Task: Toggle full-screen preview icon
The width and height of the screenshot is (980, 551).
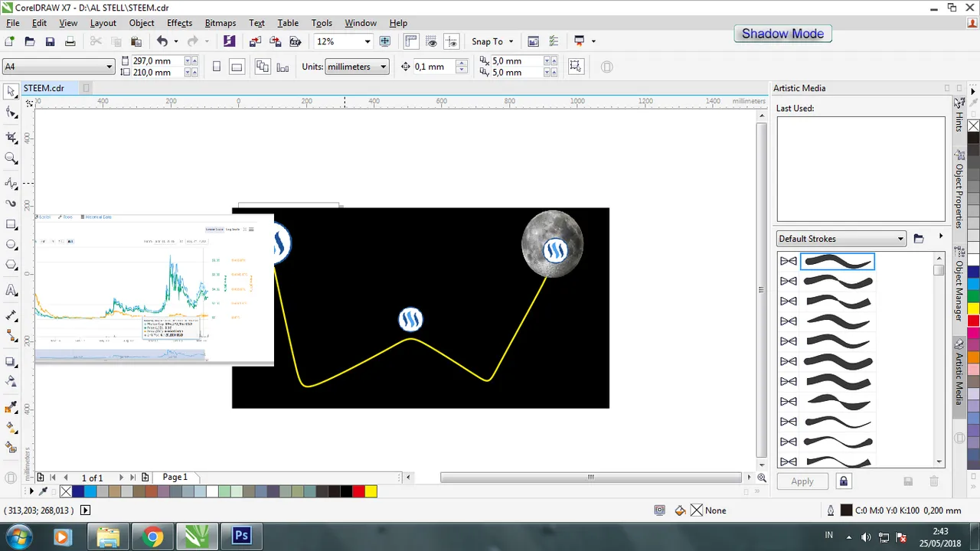Action: click(385, 41)
